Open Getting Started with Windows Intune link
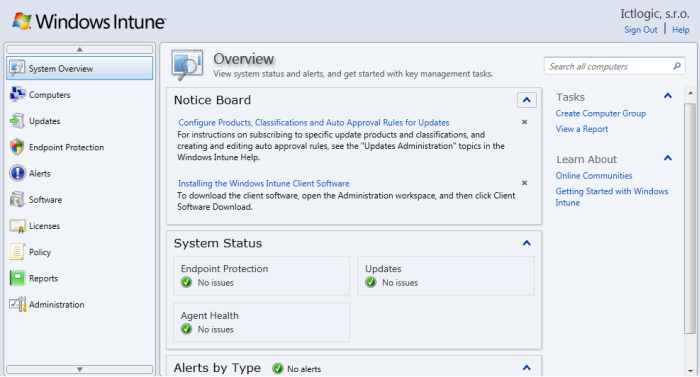Viewport: 700px width, 377px height. point(612,197)
